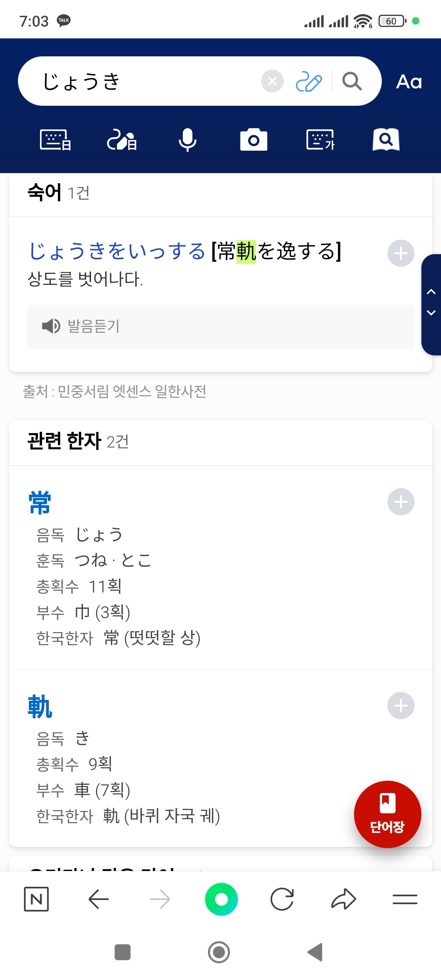Focus the search input field

147,81
